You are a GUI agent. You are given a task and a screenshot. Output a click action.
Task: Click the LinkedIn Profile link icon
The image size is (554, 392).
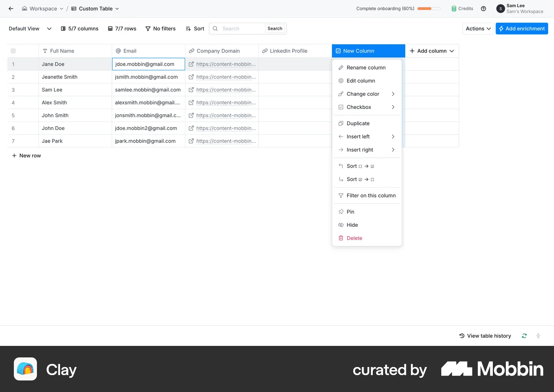pyautogui.click(x=265, y=51)
